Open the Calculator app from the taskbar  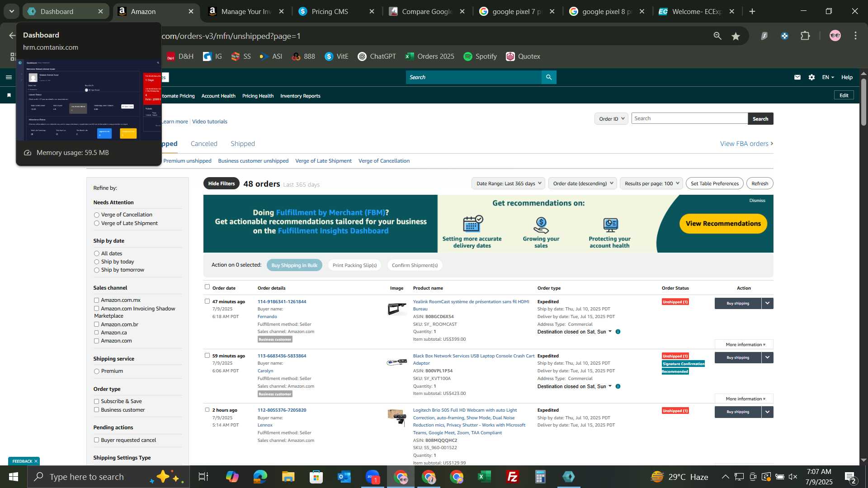541,477
